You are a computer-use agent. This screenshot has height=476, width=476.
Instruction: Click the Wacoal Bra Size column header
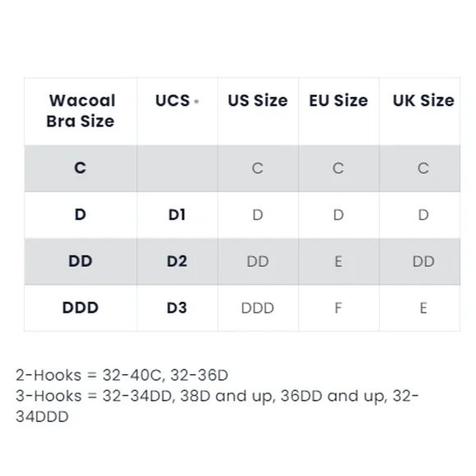click(x=80, y=111)
